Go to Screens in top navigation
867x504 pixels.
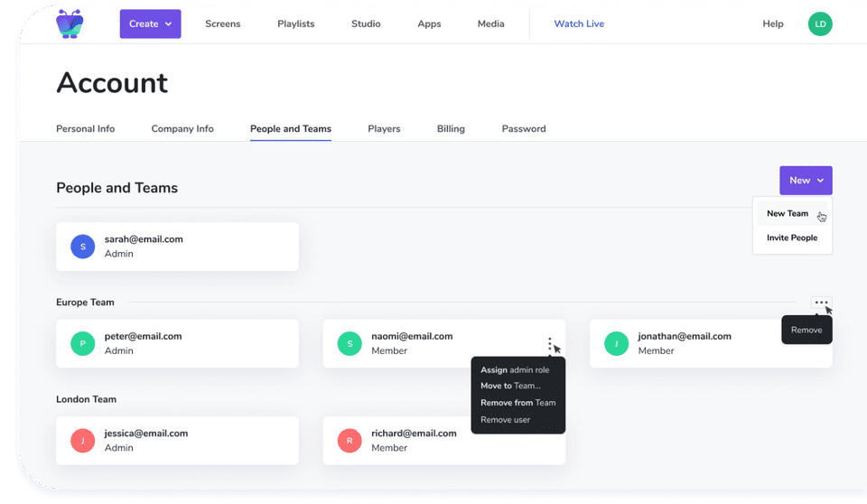(223, 23)
